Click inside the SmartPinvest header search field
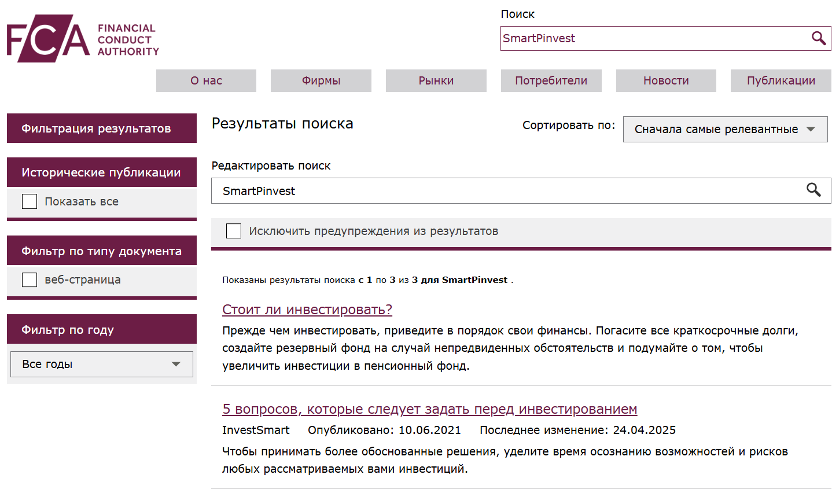The image size is (832, 504). pyautogui.click(x=636, y=38)
